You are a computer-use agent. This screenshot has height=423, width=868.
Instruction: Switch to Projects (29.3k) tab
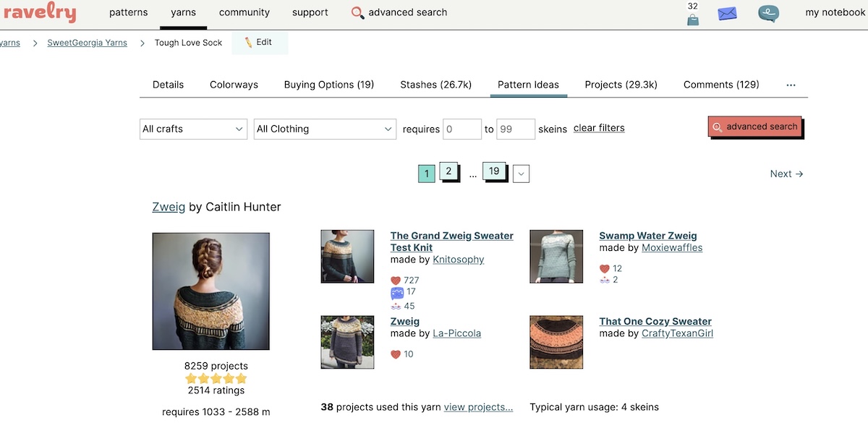(621, 85)
